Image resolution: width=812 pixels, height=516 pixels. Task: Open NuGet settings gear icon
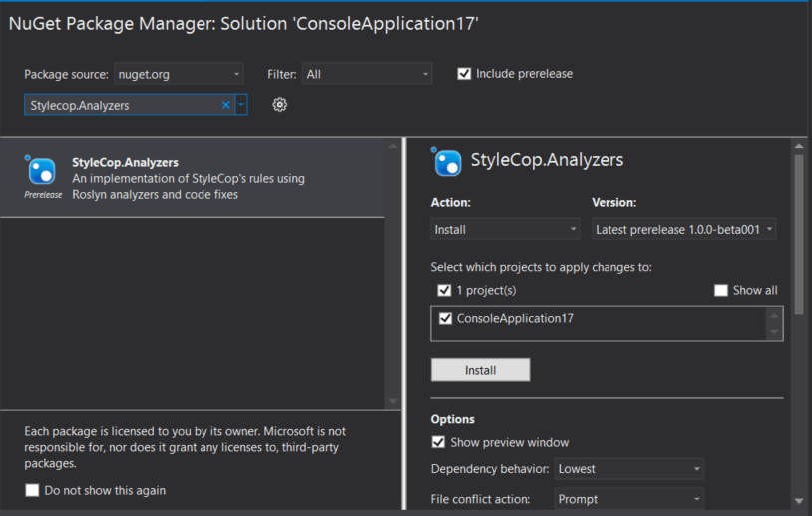point(279,105)
